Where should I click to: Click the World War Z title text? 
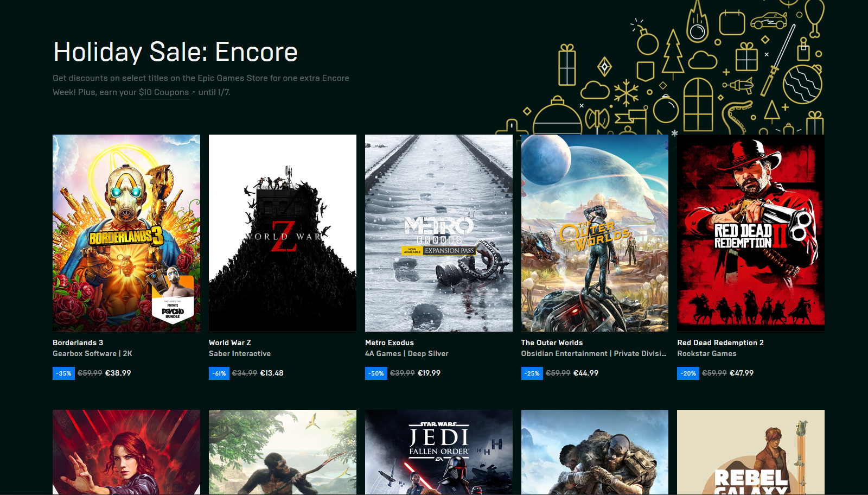[230, 342]
